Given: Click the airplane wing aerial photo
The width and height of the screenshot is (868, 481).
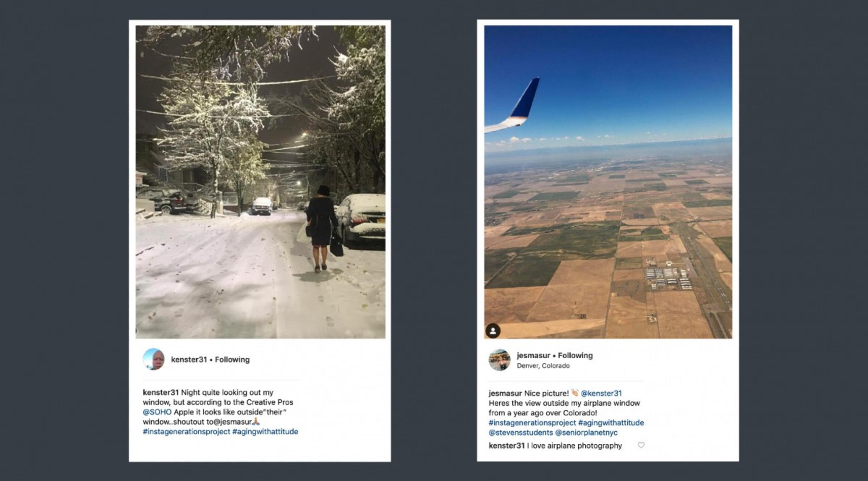Looking at the screenshot, I should tap(608, 182).
